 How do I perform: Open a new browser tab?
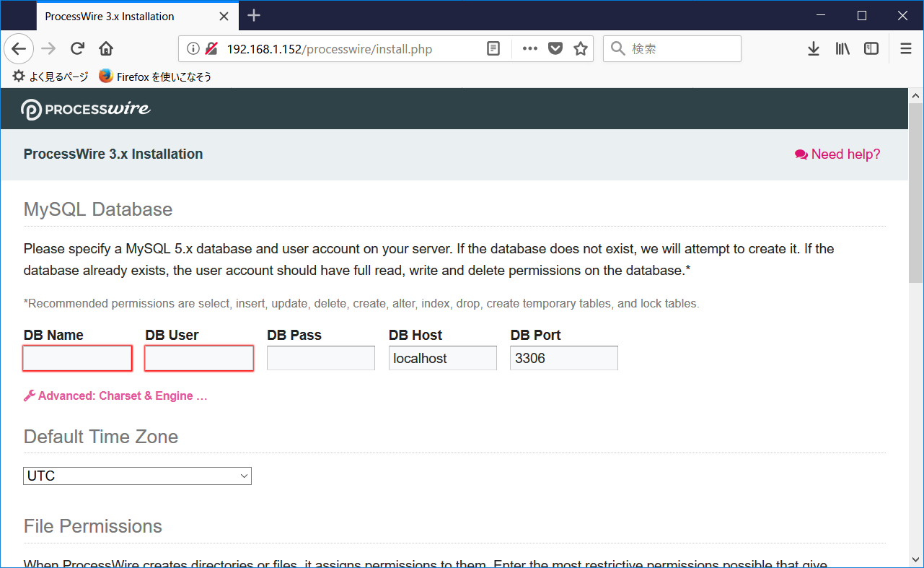click(x=253, y=16)
